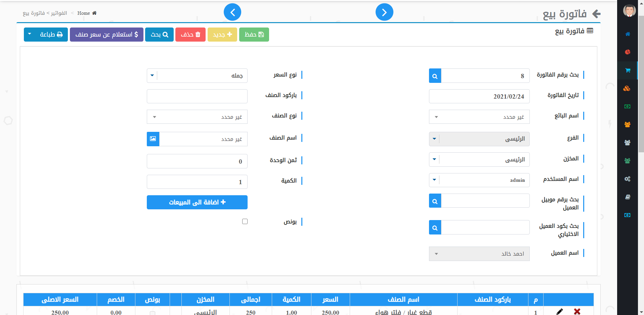
Task: Click the home icon in the sidebar
Action: [627, 34]
